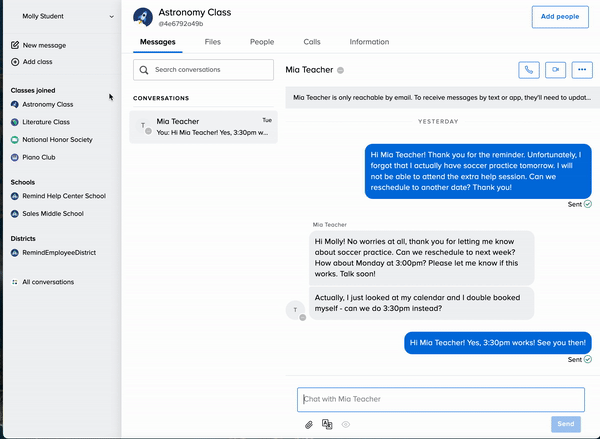This screenshot has height=439, width=600.
Task: Open the Information tab
Action: tap(369, 42)
